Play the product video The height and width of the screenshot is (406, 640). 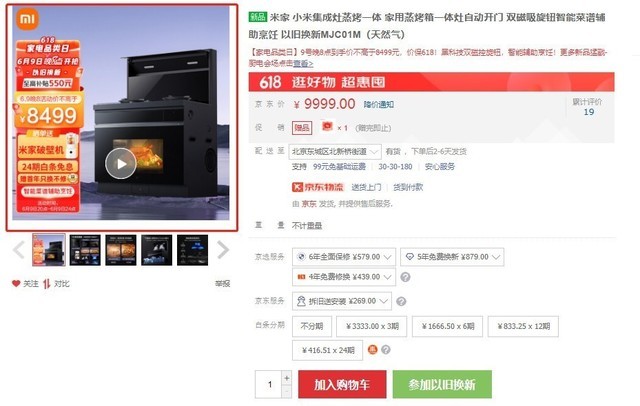pyautogui.click(x=121, y=164)
